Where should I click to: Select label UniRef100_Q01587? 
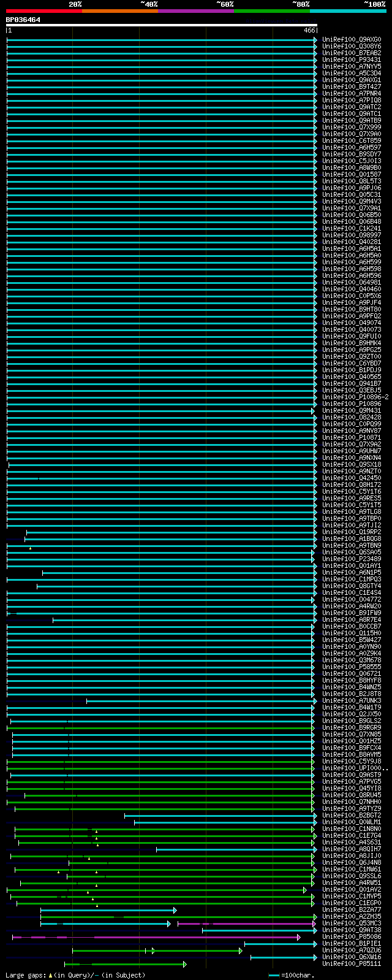click(x=352, y=175)
